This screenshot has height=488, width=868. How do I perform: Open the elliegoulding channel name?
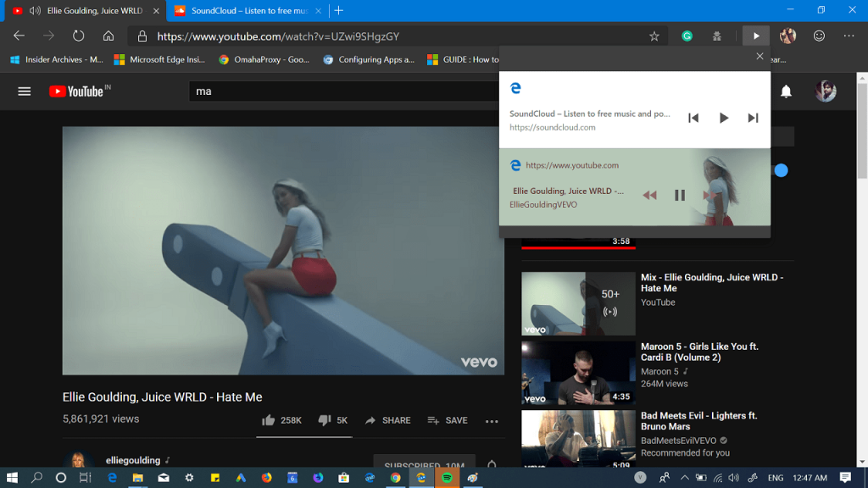click(x=133, y=460)
